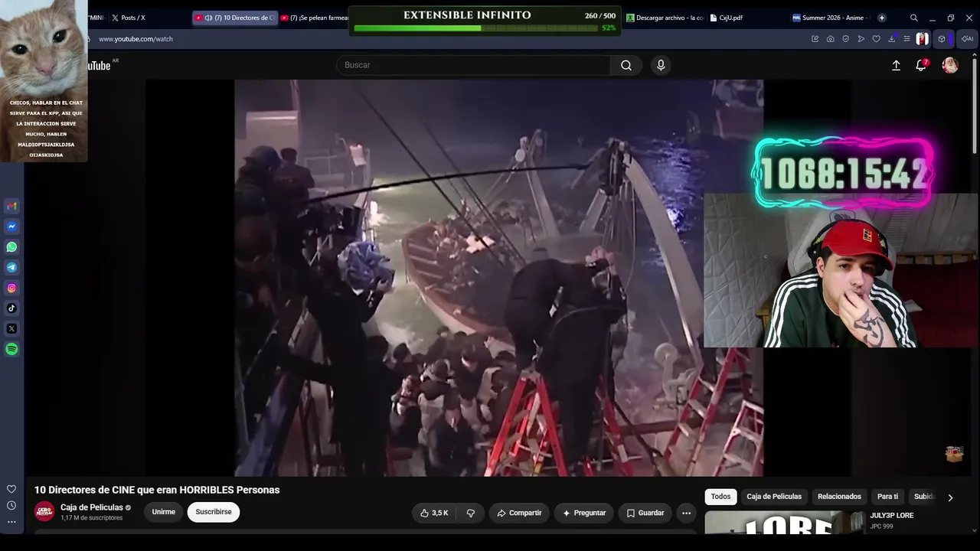
Task: Open the YouTube account avatar menu
Action: 950,65
